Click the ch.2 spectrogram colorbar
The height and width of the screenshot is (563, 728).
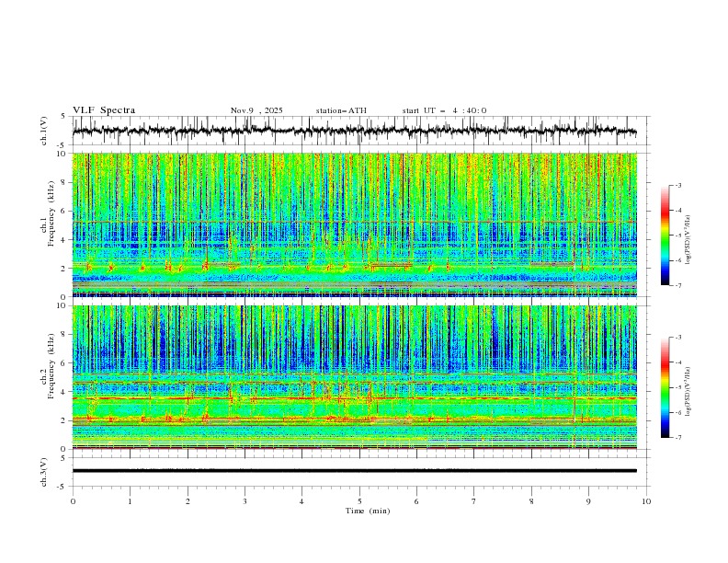pyautogui.click(x=665, y=387)
